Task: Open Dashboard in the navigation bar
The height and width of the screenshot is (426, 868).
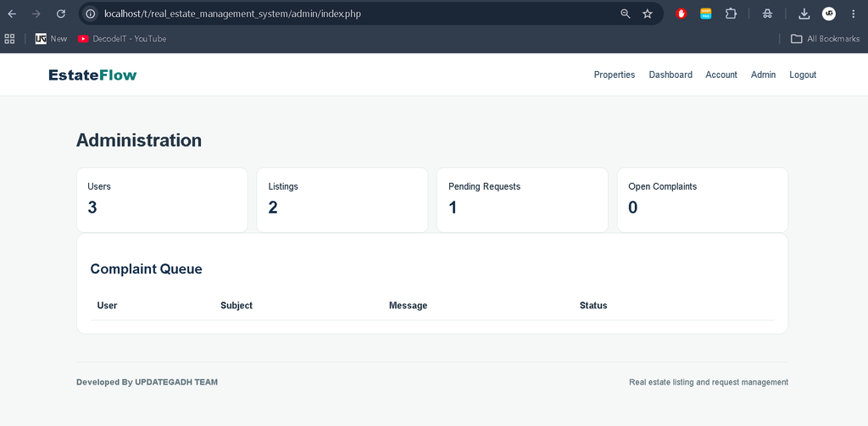Action: pos(670,75)
